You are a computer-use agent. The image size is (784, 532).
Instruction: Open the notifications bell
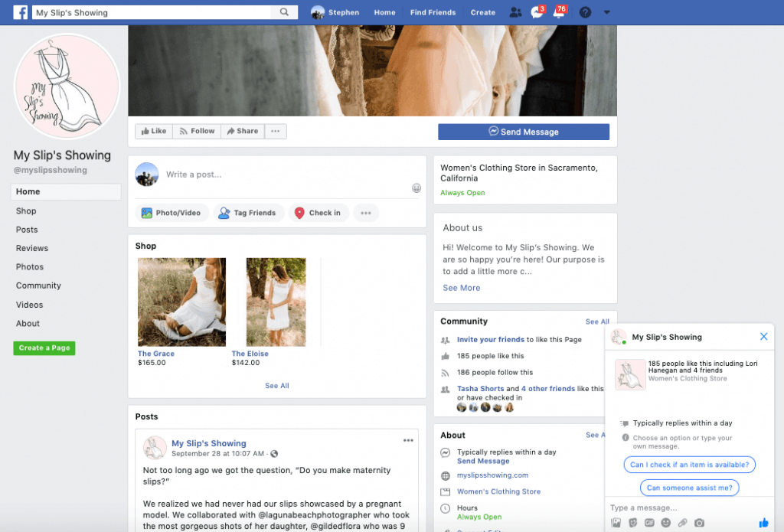(x=558, y=12)
